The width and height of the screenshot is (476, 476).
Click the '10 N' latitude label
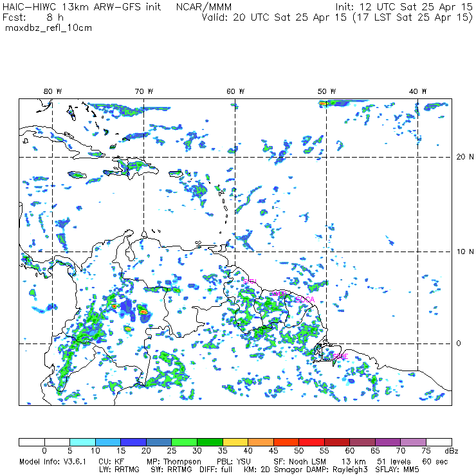pyautogui.click(x=465, y=252)
